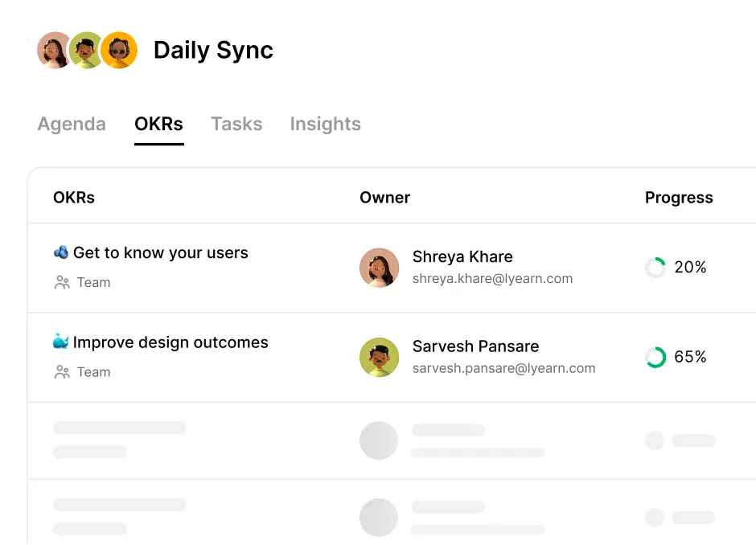Open the Tasks tab
Image resolution: width=756 pixels, height=545 pixels.
click(236, 125)
